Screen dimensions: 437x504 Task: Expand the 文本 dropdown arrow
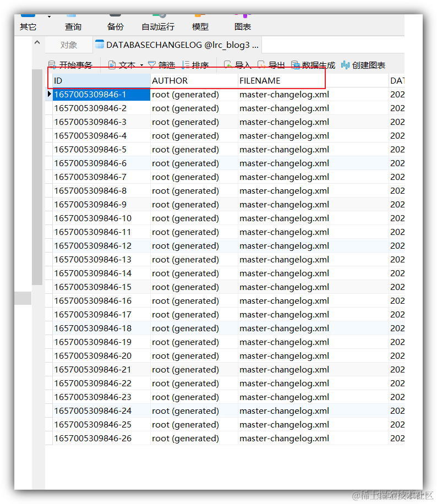[141, 65]
